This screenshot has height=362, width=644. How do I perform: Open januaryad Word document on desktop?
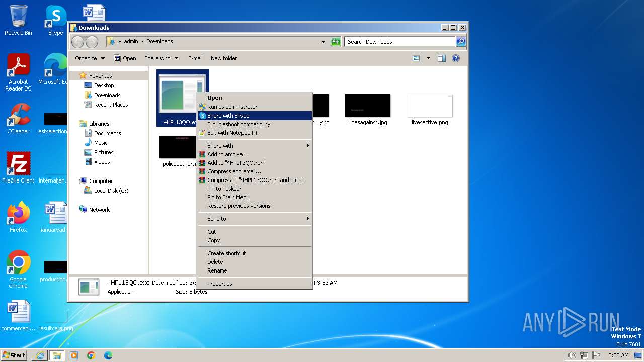pos(54,217)
